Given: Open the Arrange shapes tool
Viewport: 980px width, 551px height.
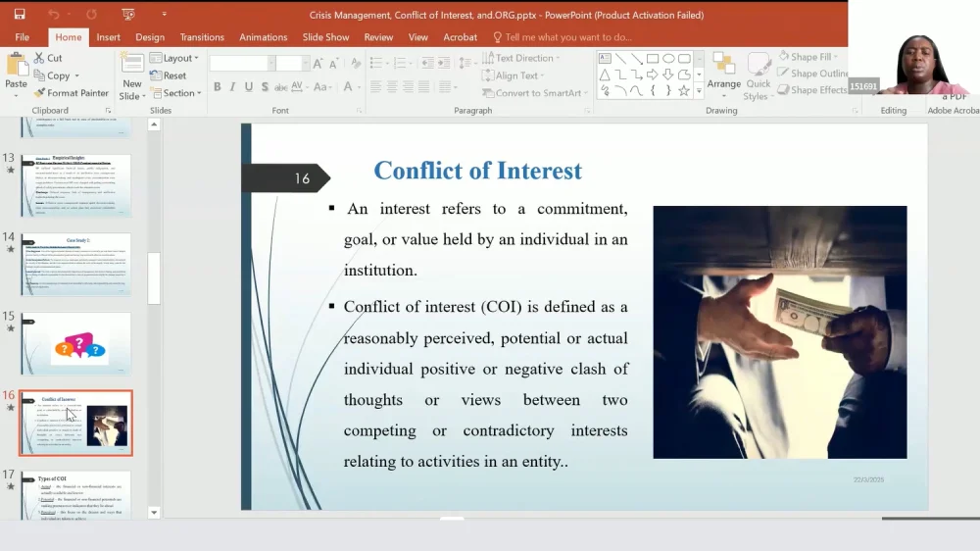Looking at the screenshot, I should [x=724, y=73].
